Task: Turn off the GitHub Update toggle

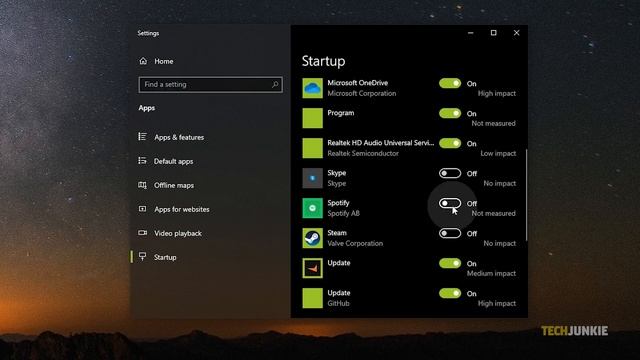Action: [450, 293]
